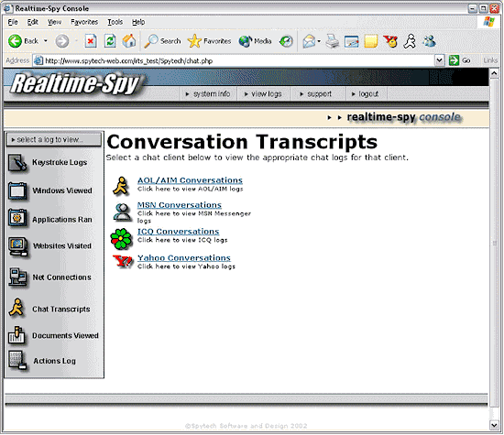
Task: Open the Help menu
Action: pyautogui.click(x=138, y=22)
